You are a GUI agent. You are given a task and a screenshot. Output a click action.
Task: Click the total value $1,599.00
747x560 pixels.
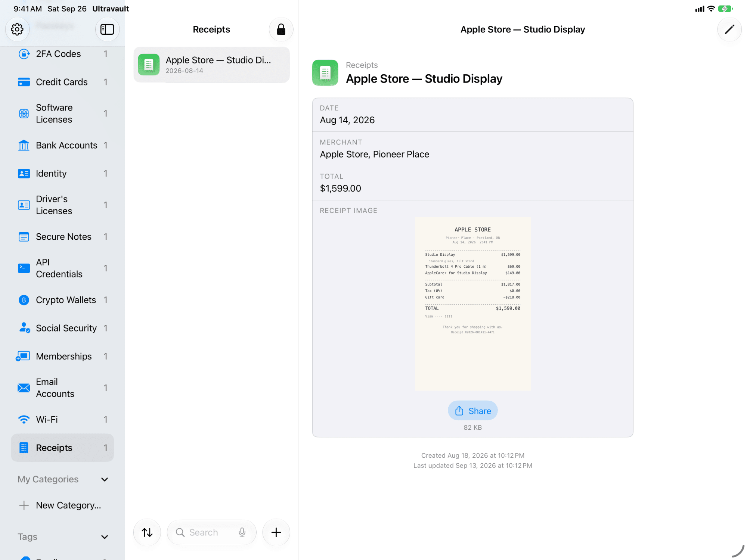click(340, 189)
